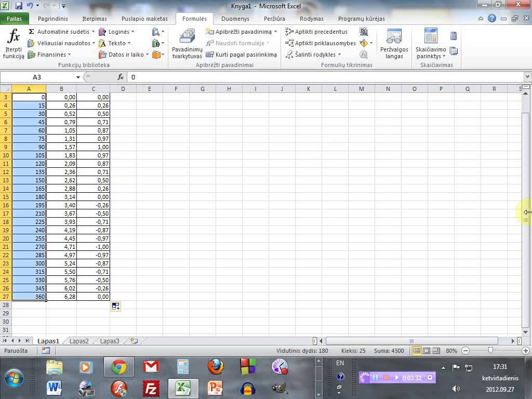Click macro record icon in status bar
The width and height of the screenshot is (532, 399).
pos(46,351)
